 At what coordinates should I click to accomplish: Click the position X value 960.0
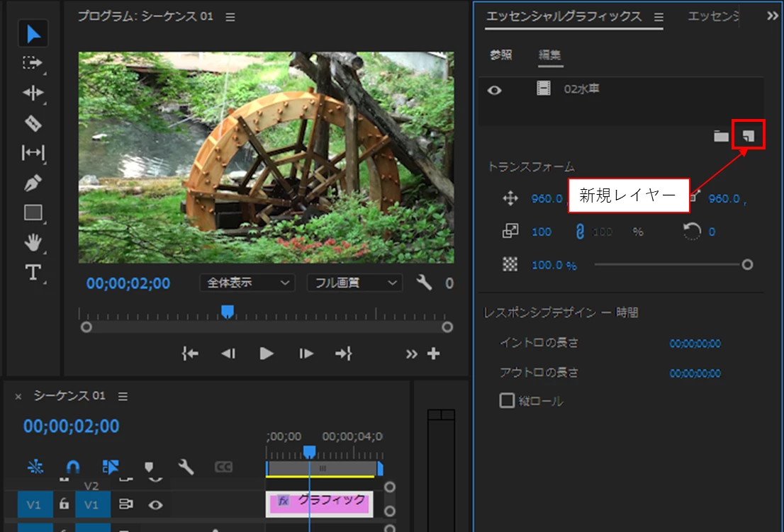point(547,199)
